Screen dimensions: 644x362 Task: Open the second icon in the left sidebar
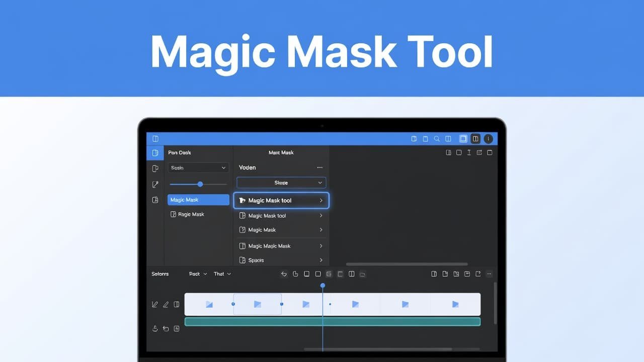coord(155,169)
